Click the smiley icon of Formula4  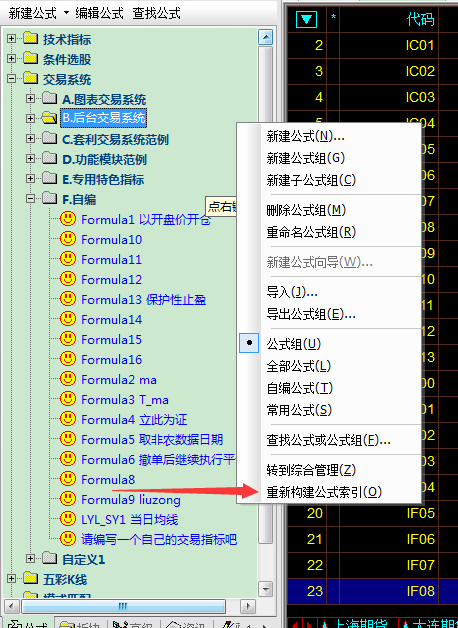coord(68,419)
